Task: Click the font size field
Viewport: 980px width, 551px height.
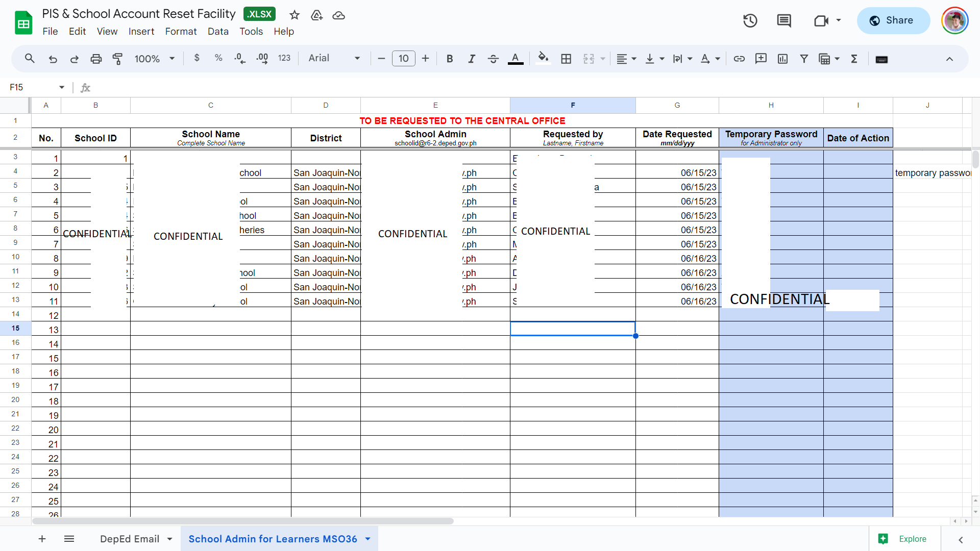Action: pyautogui.click(x=403, y=59)
